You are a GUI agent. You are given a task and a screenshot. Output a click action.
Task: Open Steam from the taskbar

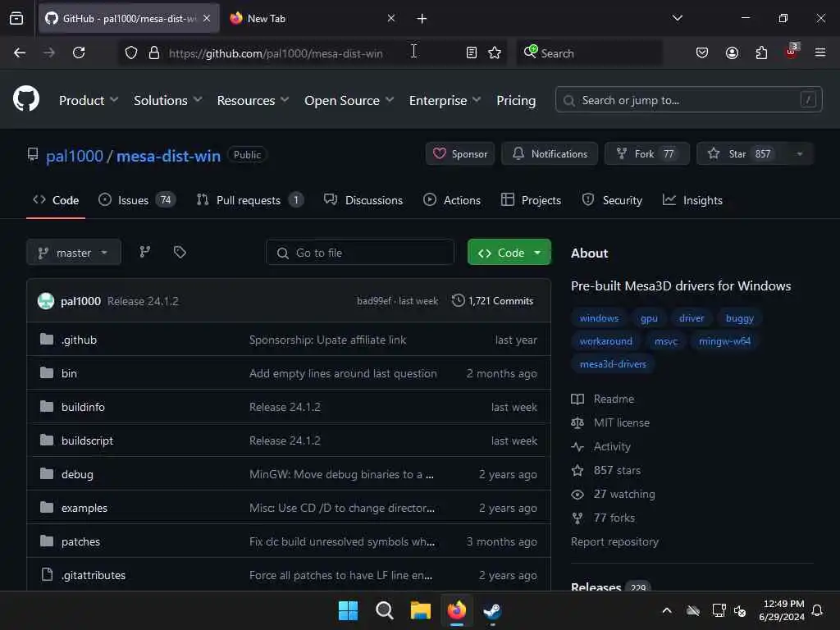tap(492, 610)
